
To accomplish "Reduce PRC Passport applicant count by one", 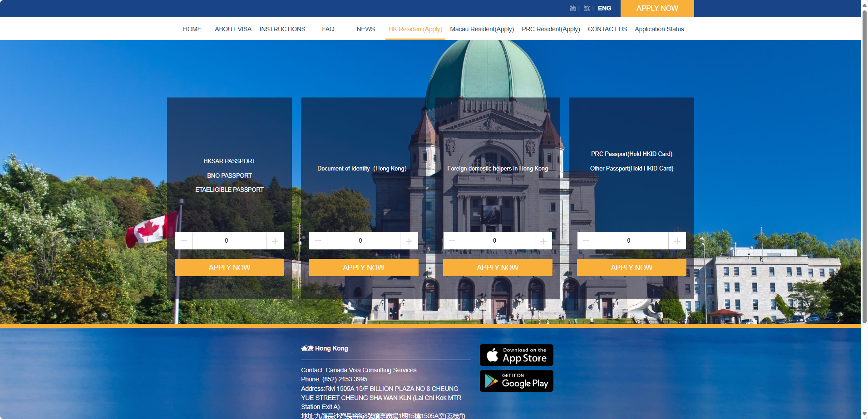I will tap(586, 241).
